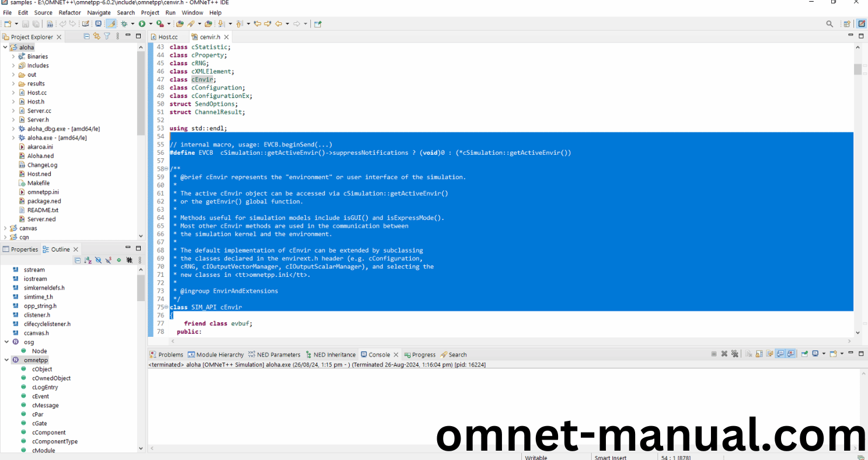
Task: Click the editor vertical scrollbar thumb
Action: click(x=857, y=69)
